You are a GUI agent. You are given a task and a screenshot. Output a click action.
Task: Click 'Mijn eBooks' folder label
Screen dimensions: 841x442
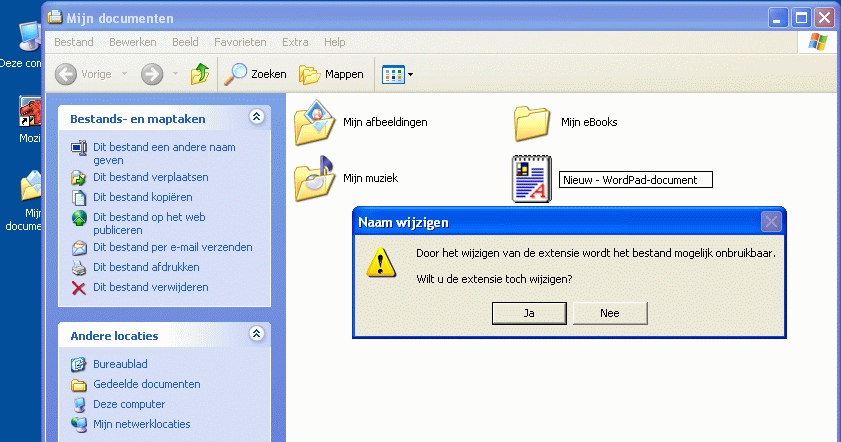(x=589, y=122)
